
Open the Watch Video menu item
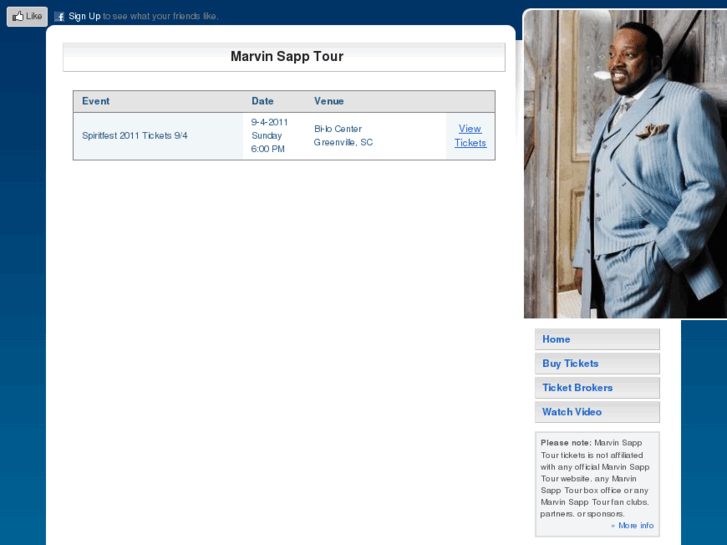[597, 412]
